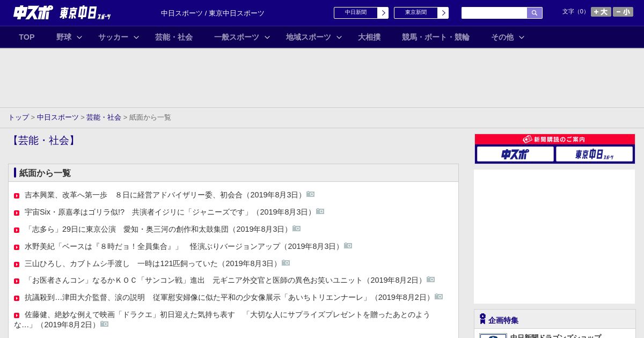This screenshot has height=338, width=644.
Task: Click camera icon after 志多ら article
Action: click(297, 229)
